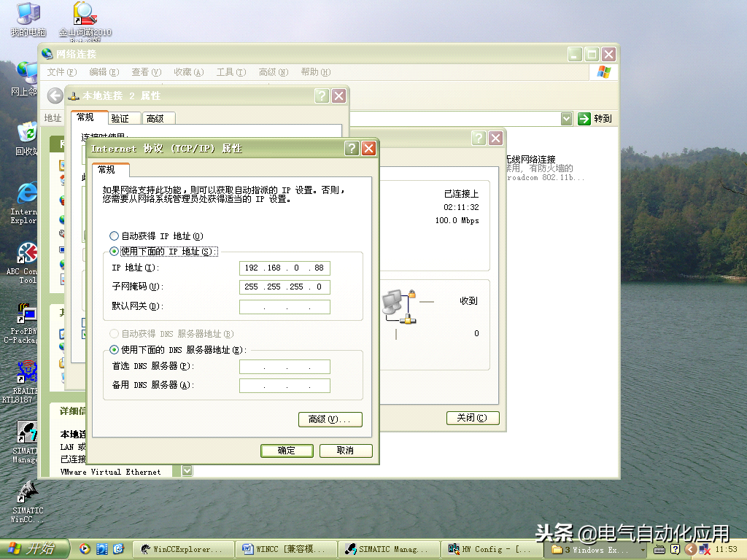
Task: Confirm with the 确定 button
Action: [x=287, y=451]
